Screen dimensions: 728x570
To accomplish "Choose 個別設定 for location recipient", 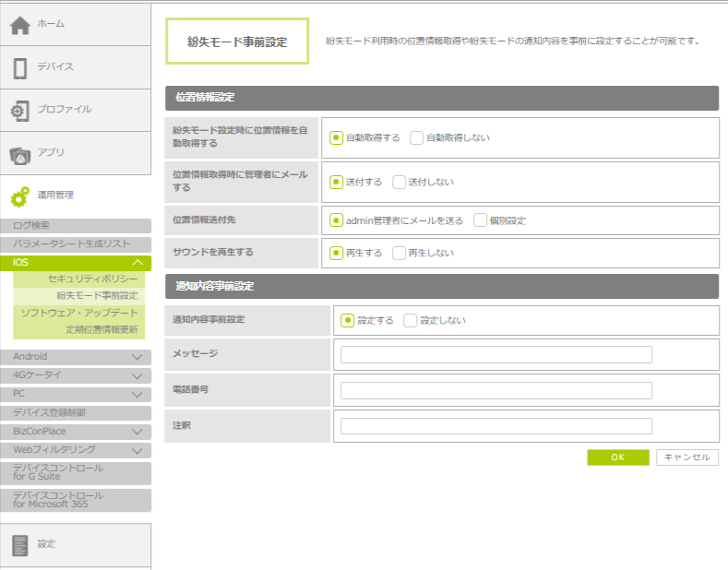I will [480, 220].
